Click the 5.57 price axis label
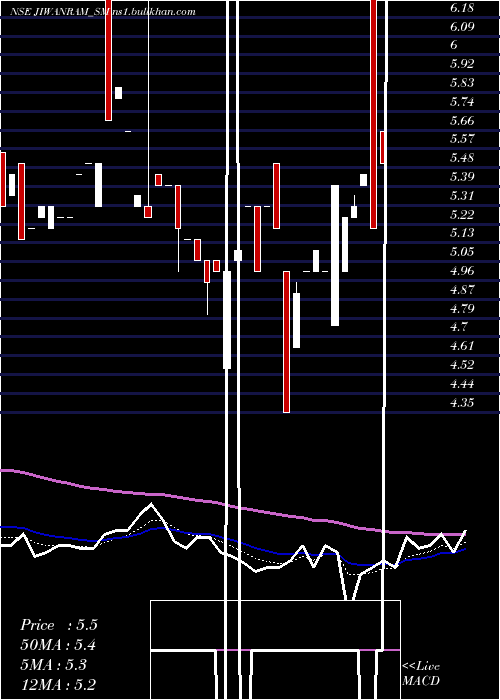This screenshot has width=500, height=700. coord(462,139)
